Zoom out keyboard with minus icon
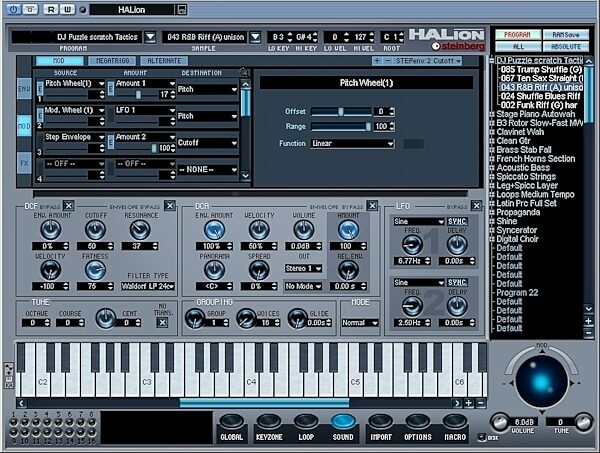The width and height of the screenshot is (600, 453). pyautogui.click(x=481, y=403)
